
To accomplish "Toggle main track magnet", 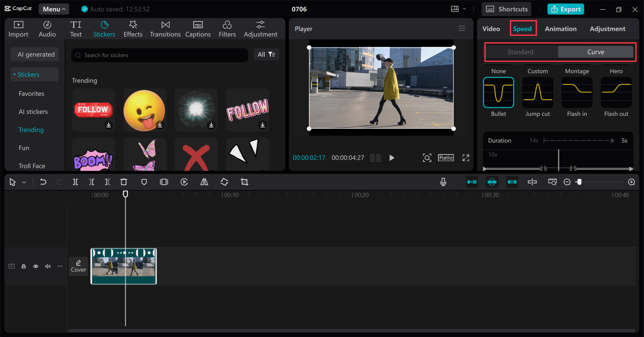I will click(x=472, y=182).
